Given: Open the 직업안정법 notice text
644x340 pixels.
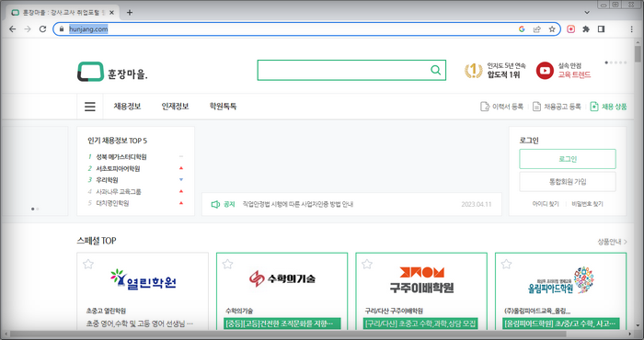Looking at the screenshot, I should [x=297, y=204].
